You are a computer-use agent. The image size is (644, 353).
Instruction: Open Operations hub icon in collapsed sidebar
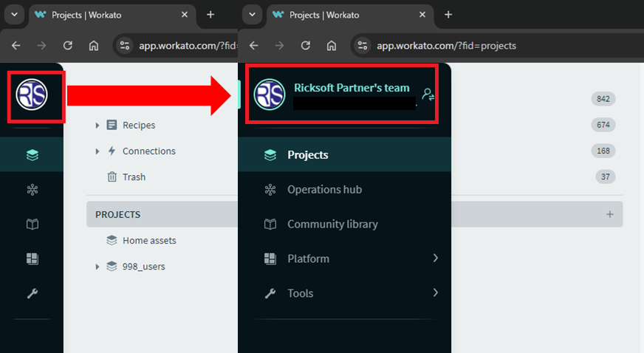tap(32, 190)
